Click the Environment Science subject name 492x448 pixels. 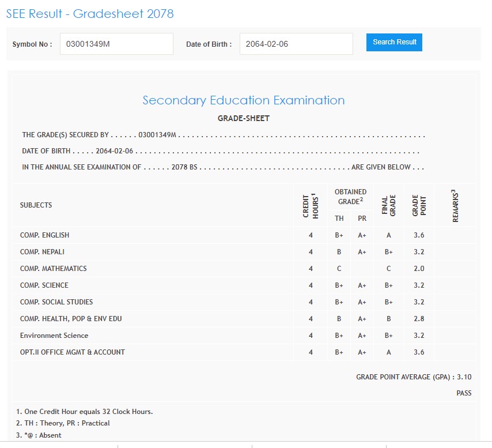[54, 336]
